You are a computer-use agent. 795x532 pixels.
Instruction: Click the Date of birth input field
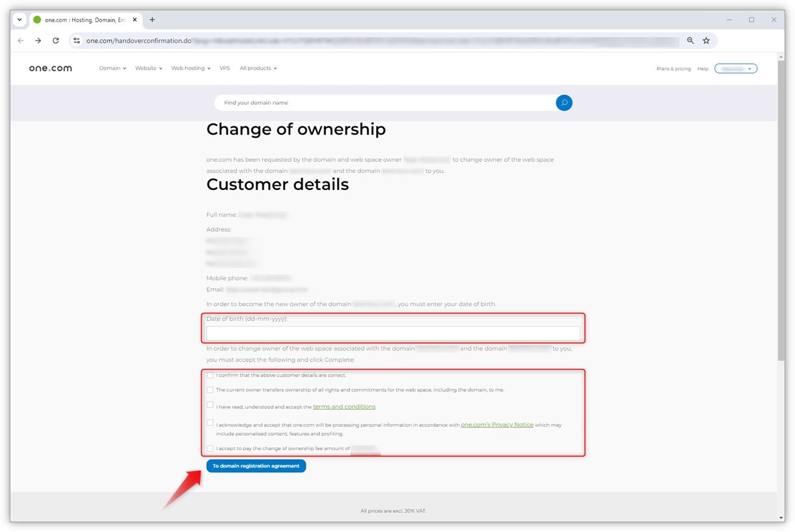(x=393, y=333)
